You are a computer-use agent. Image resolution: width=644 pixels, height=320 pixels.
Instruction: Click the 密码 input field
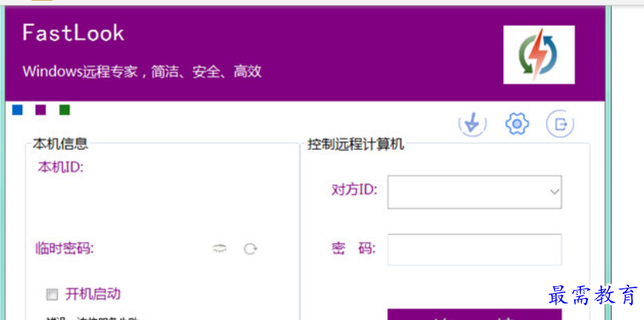474,250
